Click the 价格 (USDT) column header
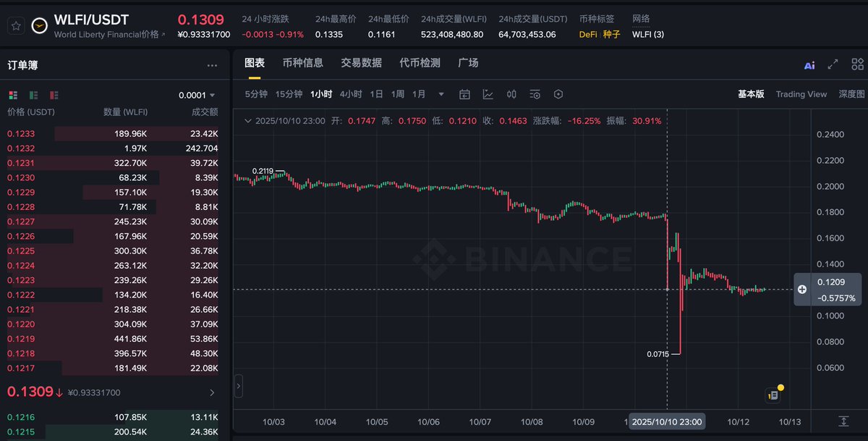 click(x=31, y=112)
